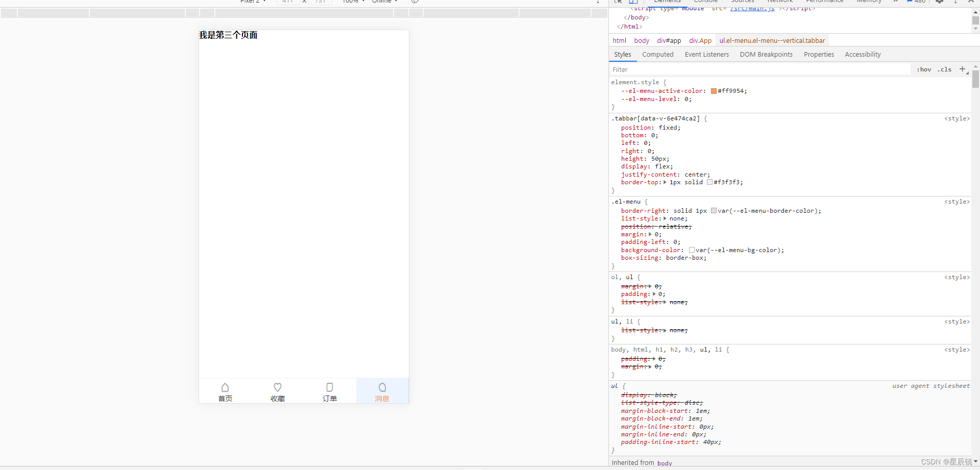The width and height of the screenshot is (980, 470).
Task: Open the Accessibility tab
Action: (x=863, y=55)
